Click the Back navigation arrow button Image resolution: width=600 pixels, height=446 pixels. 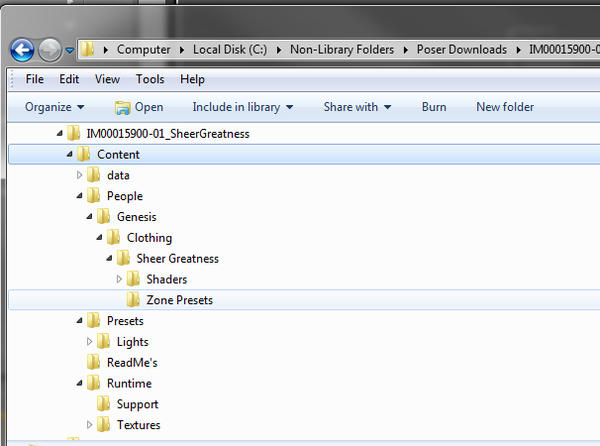coord(23,49)
